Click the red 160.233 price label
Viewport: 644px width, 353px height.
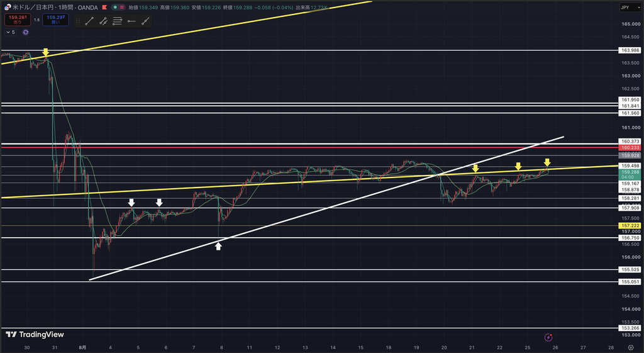pos(630,147)
